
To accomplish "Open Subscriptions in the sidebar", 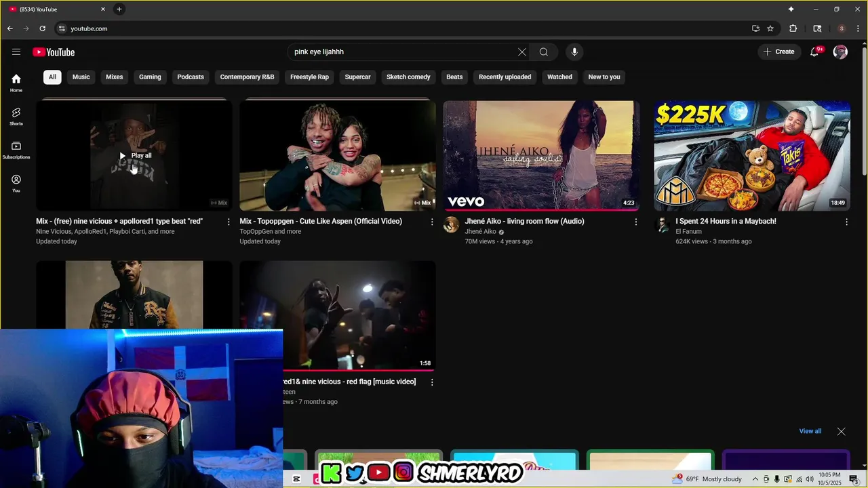I will (x=16, y=150).
